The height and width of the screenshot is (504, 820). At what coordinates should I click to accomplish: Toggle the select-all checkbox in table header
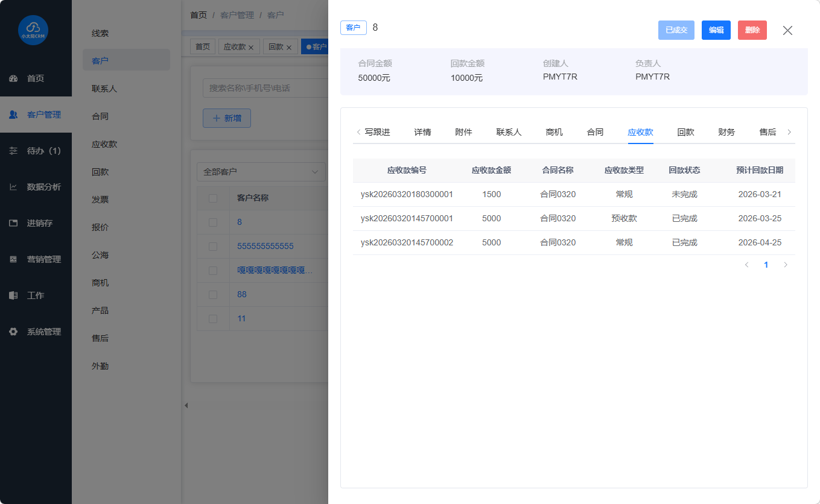(212, 198)
